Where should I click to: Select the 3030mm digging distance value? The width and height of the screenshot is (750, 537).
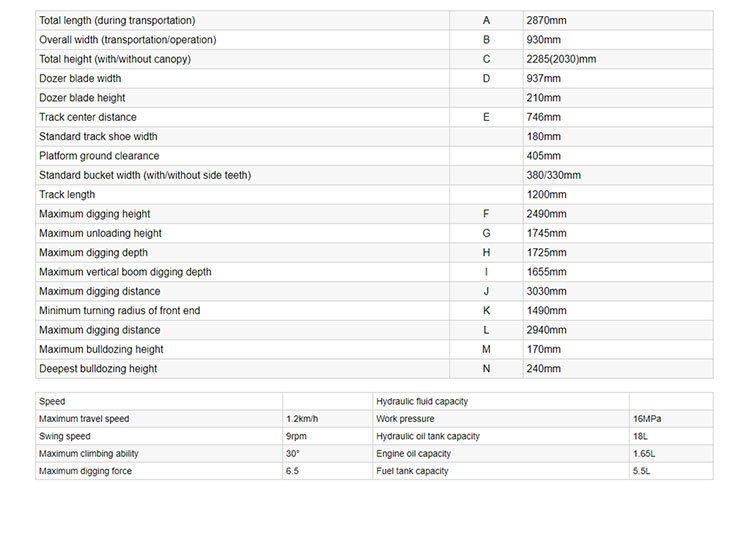pos(545,291)
